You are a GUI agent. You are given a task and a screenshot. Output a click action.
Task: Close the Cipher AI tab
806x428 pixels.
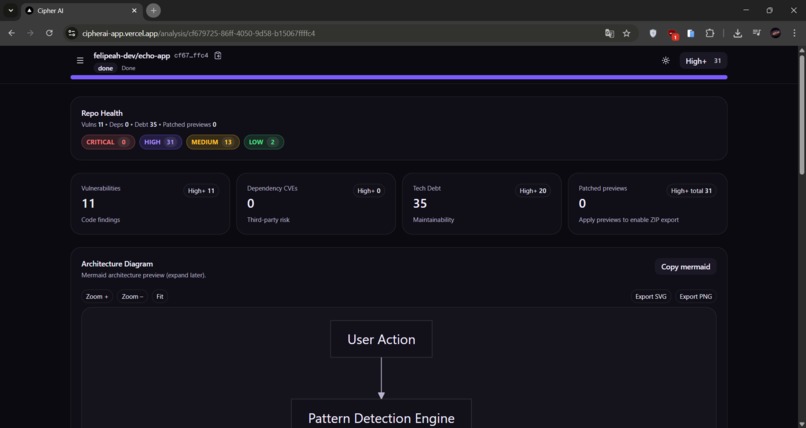tap(134, 10)
